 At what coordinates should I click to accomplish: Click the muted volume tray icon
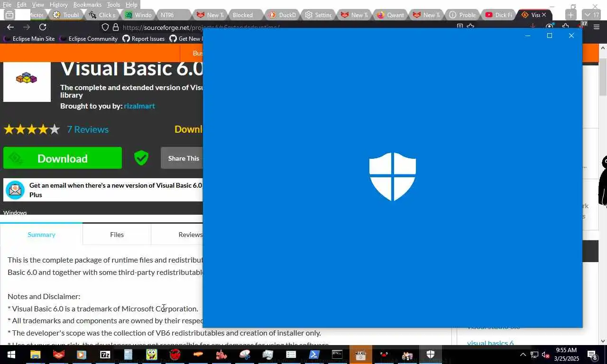[x=545, y=355]
